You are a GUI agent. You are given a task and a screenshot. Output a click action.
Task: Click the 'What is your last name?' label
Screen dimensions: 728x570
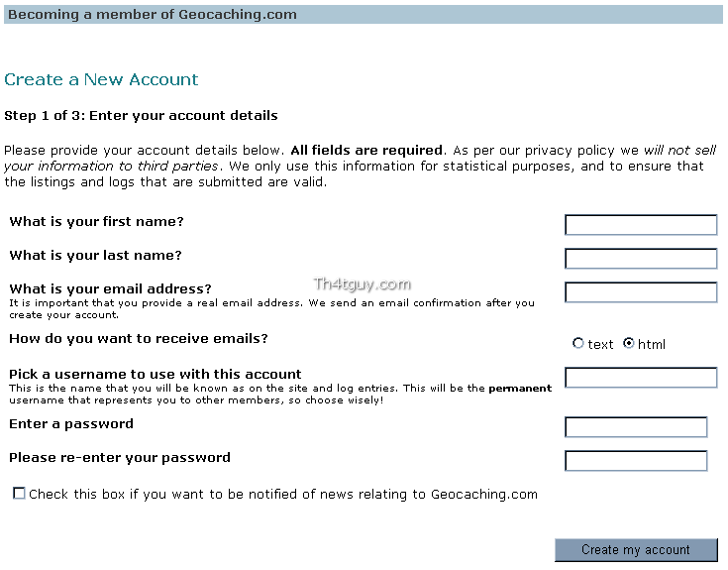[x=95, y=256]
